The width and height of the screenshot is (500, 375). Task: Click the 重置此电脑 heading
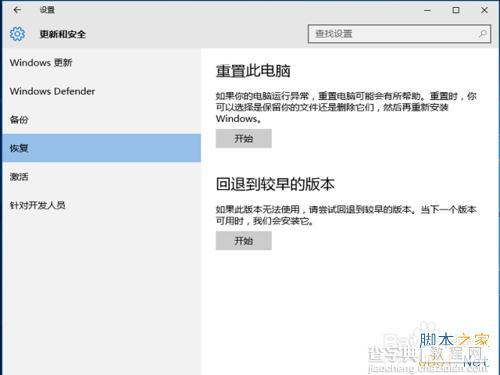pos(253,71)
